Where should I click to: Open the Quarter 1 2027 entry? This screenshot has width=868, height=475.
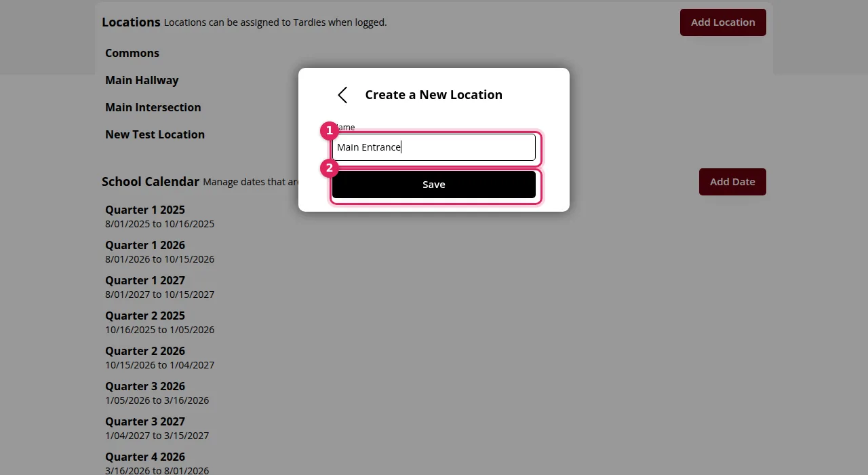pyautogui.click(x=145, y=280)
